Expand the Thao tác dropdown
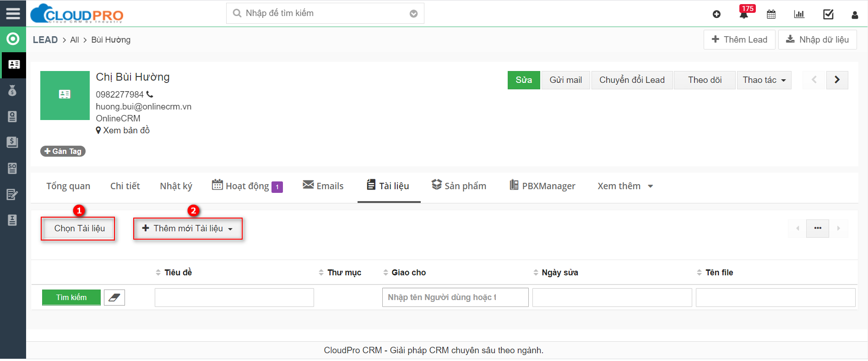Image resolution: width=868 pixels, height=361 pixels. point(764,80)
